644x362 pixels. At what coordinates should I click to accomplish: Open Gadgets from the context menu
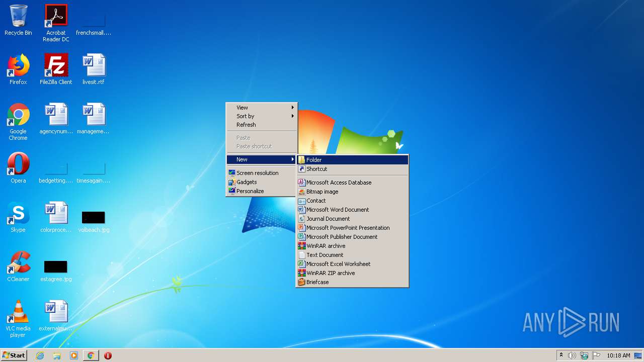(262, 182)
